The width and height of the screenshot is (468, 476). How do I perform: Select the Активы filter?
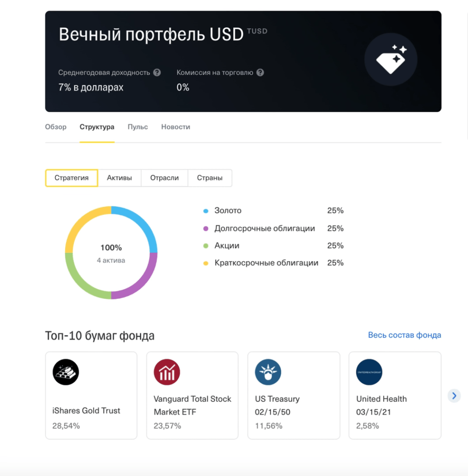click(x=119, y=178)
